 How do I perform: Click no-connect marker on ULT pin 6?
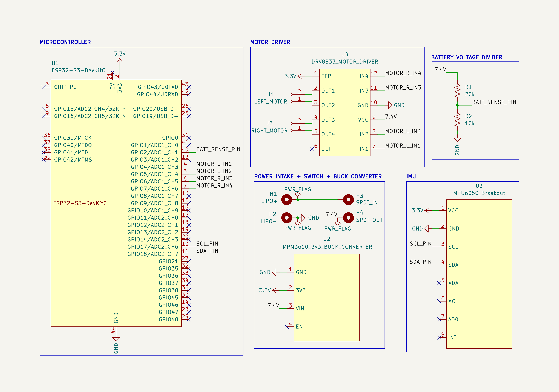pyautogui.click(x=312, y=149)
